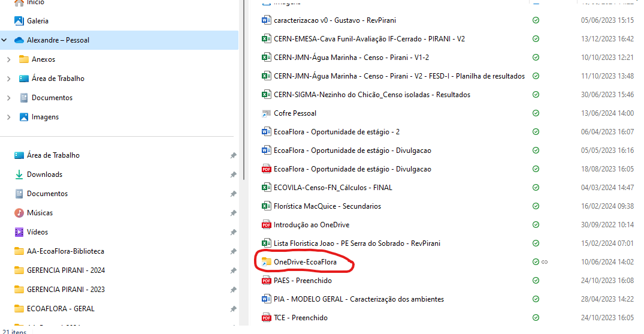Click the pin icon beside Downloads
The width and height of the screenshot is (644, 334).
coord(233,174)
